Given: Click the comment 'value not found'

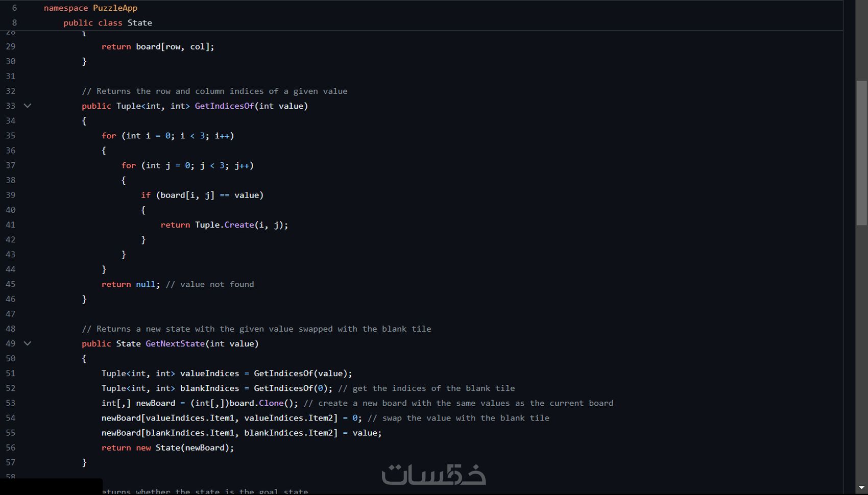Looking at the screenshot, I should [209, 284].
